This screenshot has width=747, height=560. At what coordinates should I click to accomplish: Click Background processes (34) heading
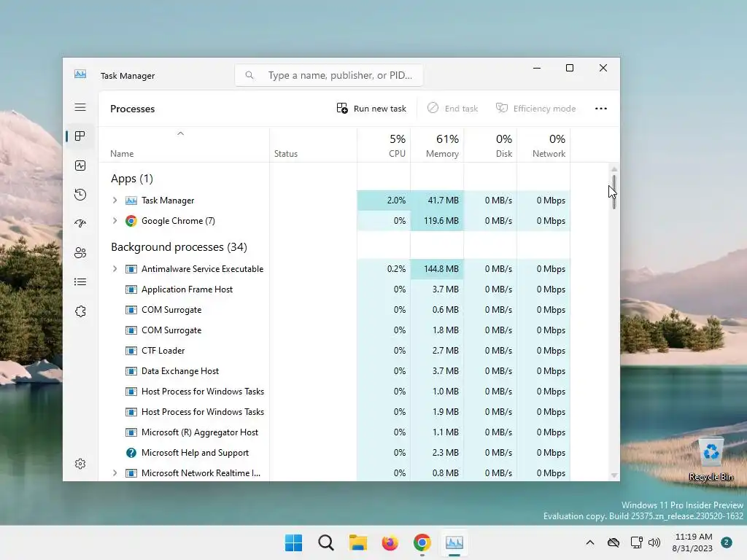click(x=179, y=247)
